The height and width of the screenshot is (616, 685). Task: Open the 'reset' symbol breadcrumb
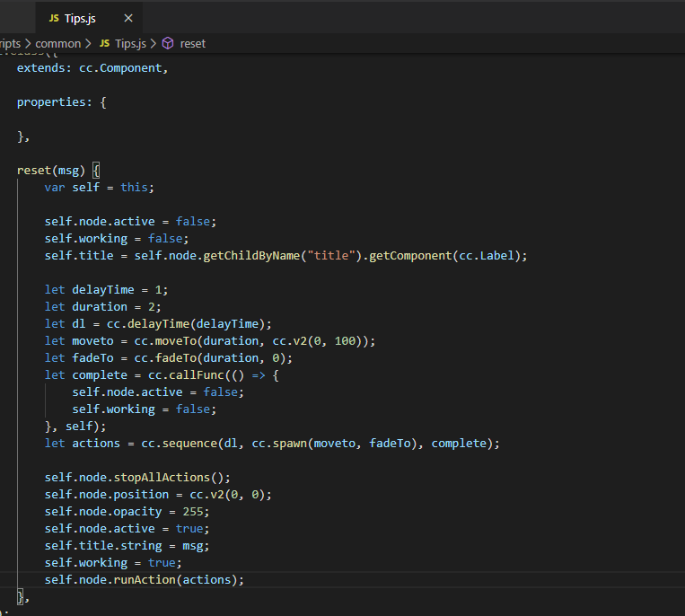click(x=193, y=44)
